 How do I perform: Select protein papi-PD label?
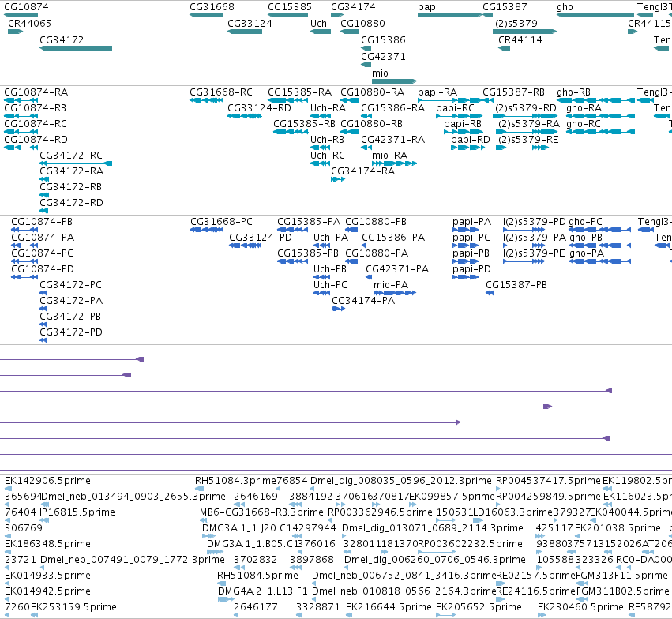(x=471, y=269)
